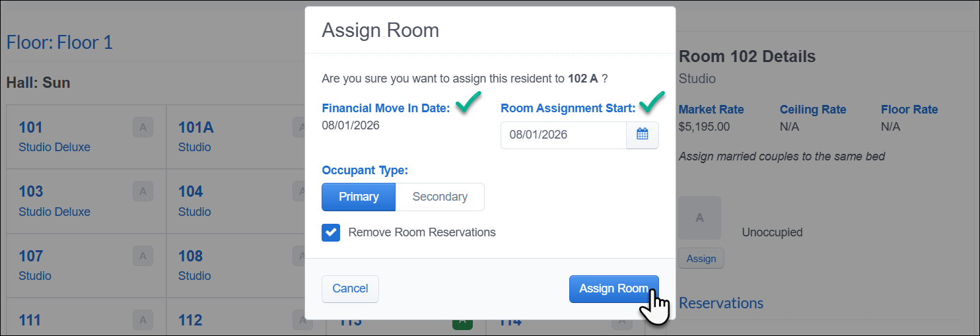This screenshot has height=336, width=980.
Task: Uncheck Remove Room Reservations checkbox
Action: tap(331, 232)
